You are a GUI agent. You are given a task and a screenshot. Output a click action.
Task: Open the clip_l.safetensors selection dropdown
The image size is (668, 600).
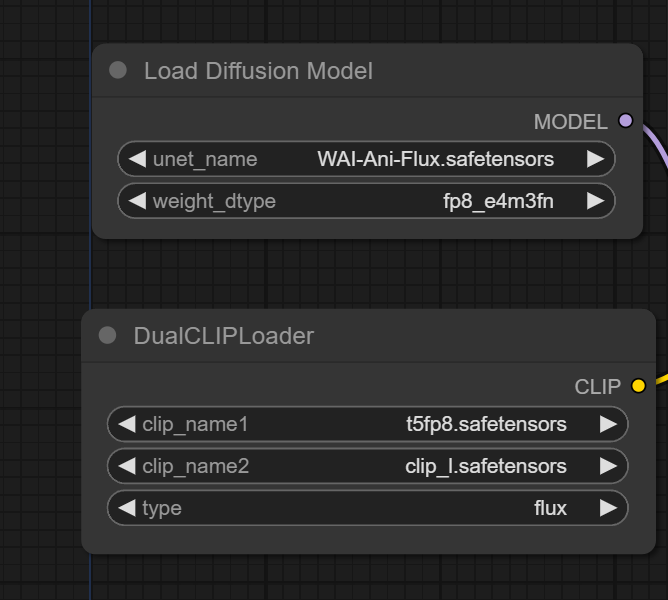point(486,466)
